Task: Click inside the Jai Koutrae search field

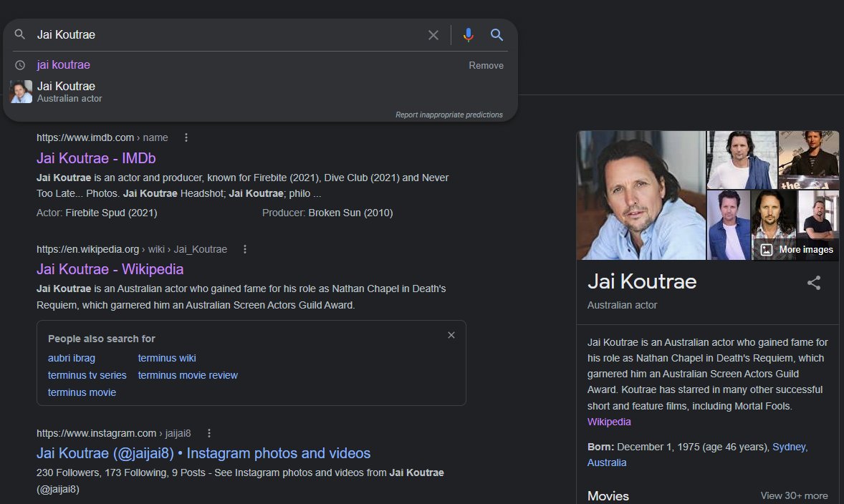Action: 229,35
